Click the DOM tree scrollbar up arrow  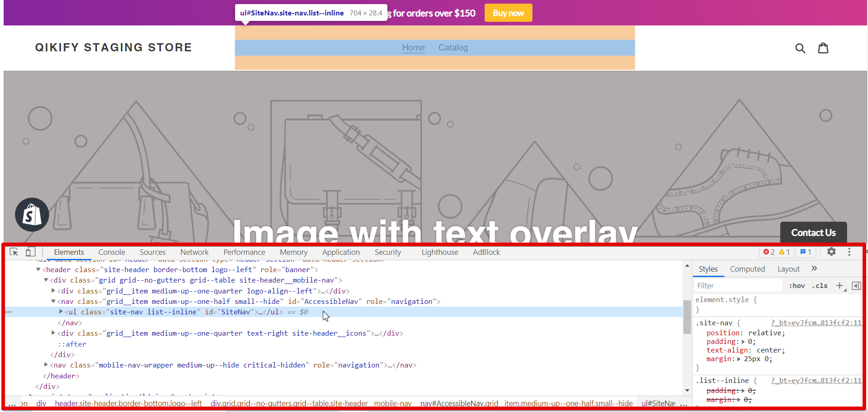click(687, 265)
